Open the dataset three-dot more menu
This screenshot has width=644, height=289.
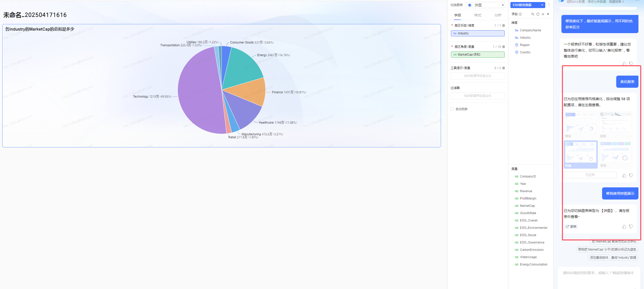point(549,5)
